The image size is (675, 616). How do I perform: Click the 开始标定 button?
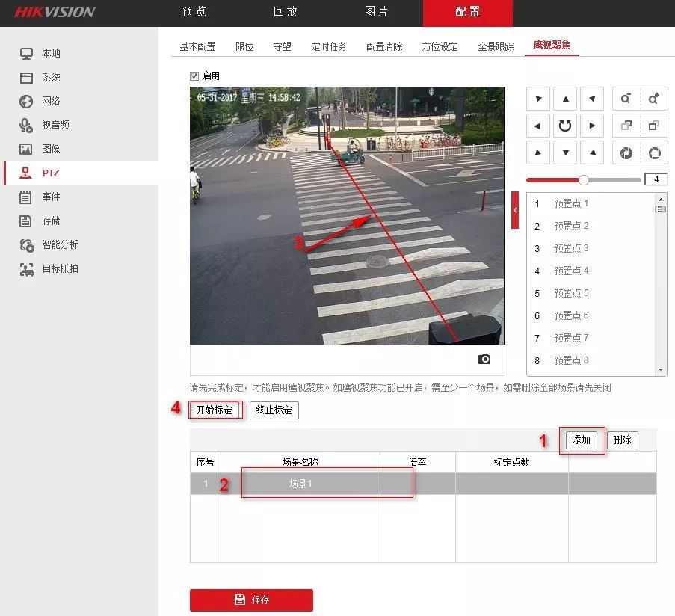tap(214, 410)
